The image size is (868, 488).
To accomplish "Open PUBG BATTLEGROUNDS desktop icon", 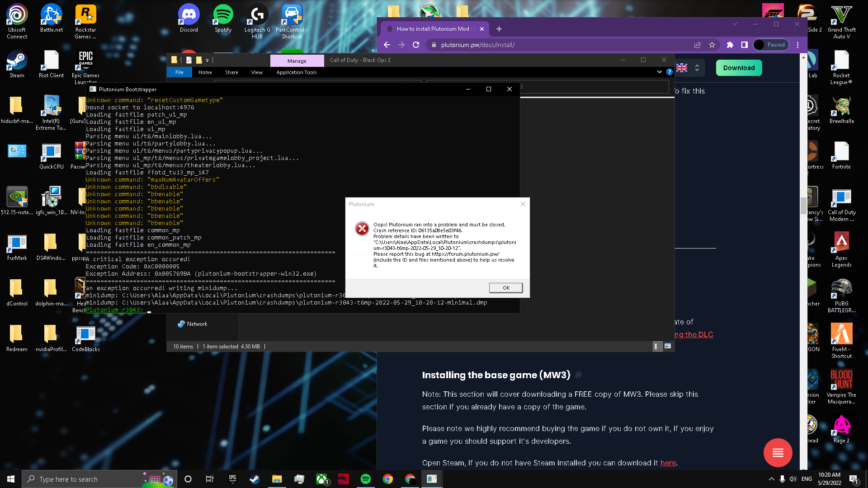I will (841, 296).
